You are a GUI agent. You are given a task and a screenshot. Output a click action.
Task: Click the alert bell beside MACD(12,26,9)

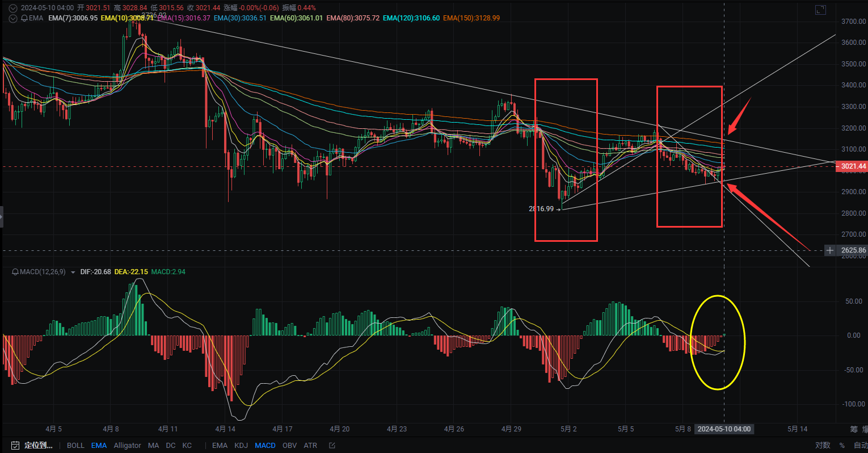pos(16,272)
